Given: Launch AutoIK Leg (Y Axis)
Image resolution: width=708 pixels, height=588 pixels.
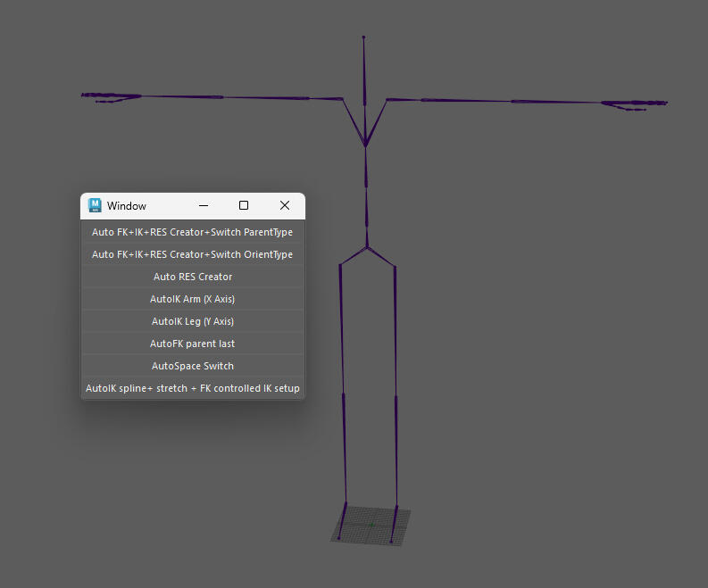Looking at the screenshot, I should click(x=192, y=321).
